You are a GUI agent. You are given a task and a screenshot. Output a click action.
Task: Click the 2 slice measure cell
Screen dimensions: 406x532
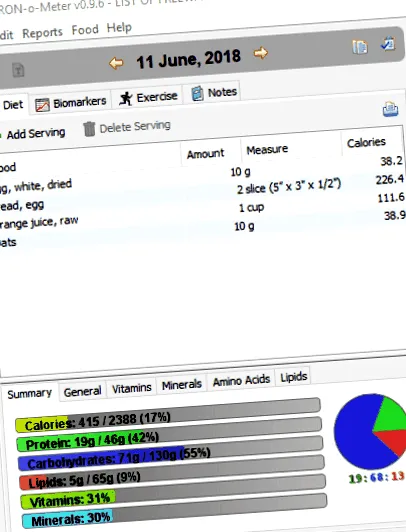coord(289,186)
